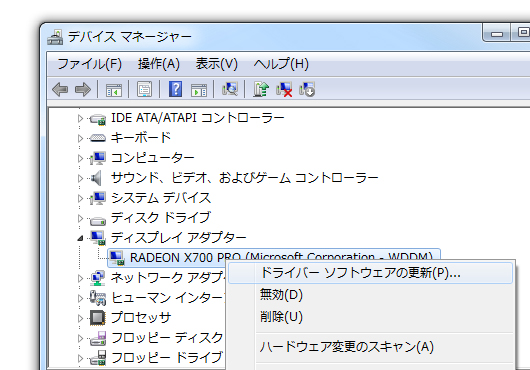Click the フロッピー ドライブ category icon
This screenshot has width=530, height=370.
coord(98,358)
